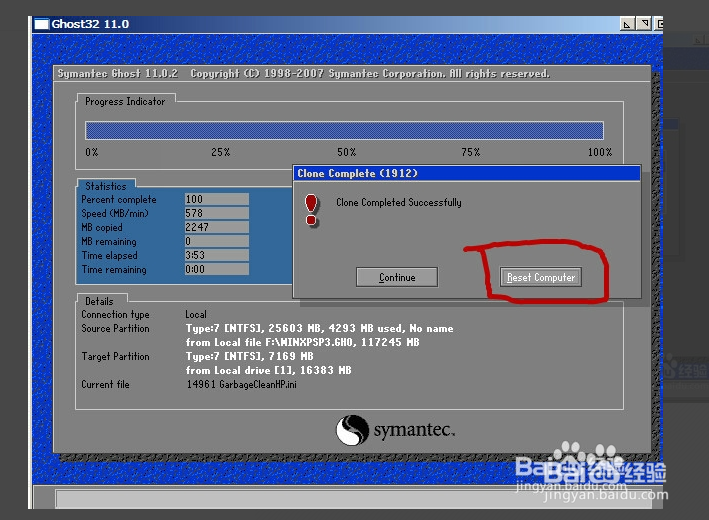The image size is (709, 520).
Task: Click the Continue button
Action: tap(397, 277)
